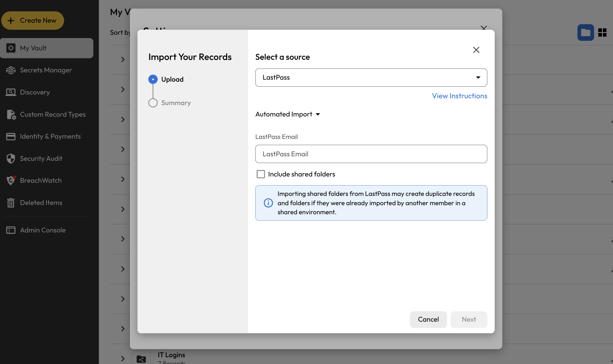The height and width of the screenshot is (364, 613).
Task: Click the info icon in the notice
Action: pos(268,203)
